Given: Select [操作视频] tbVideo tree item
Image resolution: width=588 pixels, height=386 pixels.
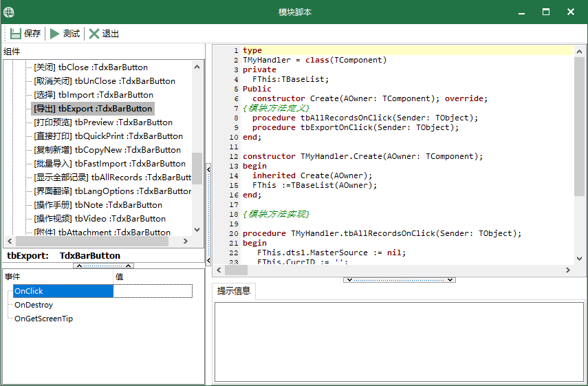Looking at the screenshot, I should (100, 219).
